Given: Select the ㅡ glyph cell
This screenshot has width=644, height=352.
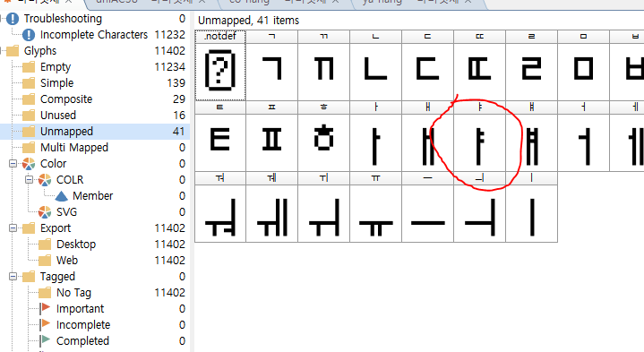Looking at the screenshot, I should [x=427, y=208].
